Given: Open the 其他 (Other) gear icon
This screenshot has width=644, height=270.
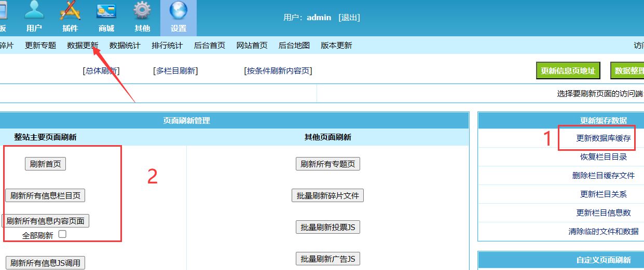Looking at the screenshot, I should (x=142, y=11).
